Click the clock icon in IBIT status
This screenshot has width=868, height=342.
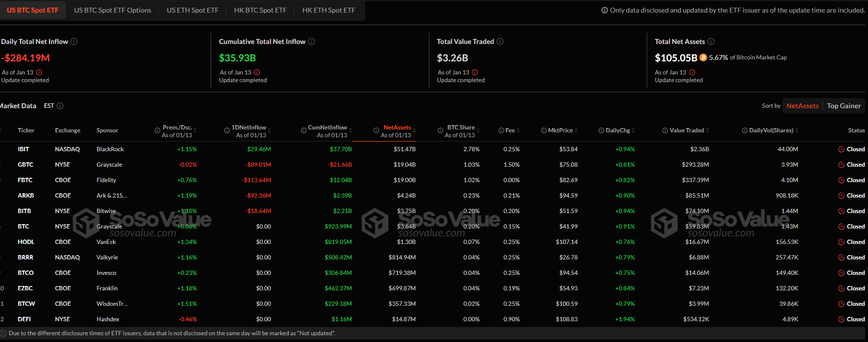[841, 149]
